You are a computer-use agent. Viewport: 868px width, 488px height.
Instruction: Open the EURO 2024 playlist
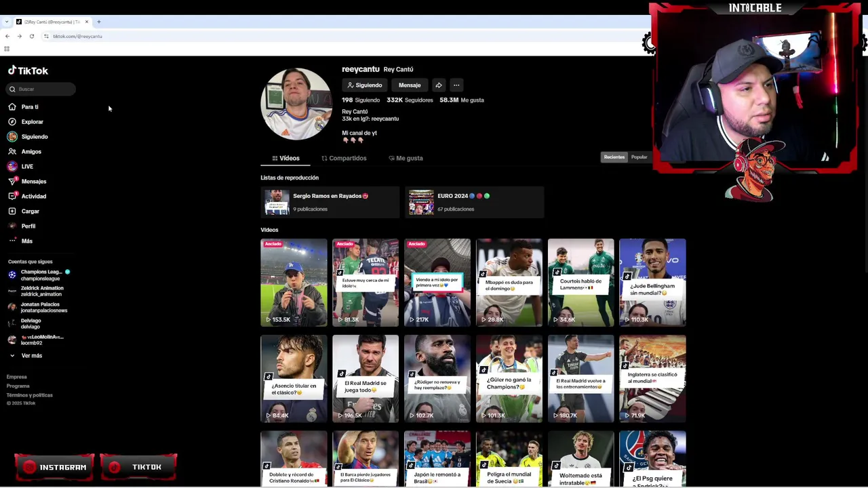coord(475,202)
